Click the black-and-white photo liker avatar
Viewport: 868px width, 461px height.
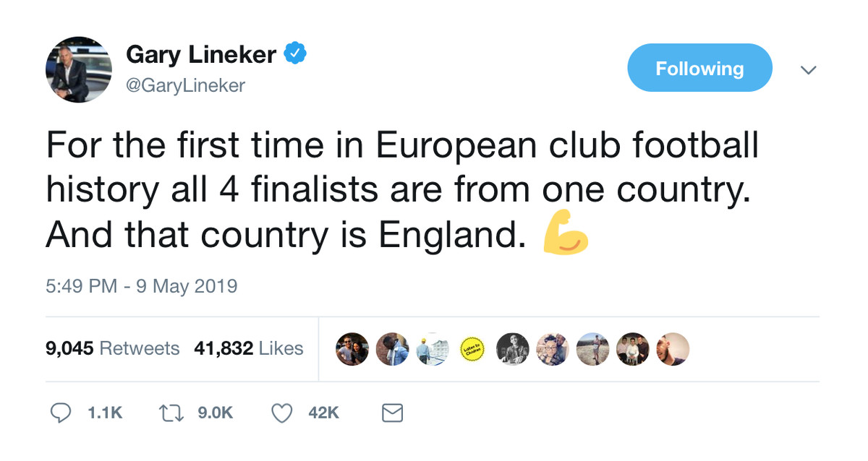(x=512, y=350)
